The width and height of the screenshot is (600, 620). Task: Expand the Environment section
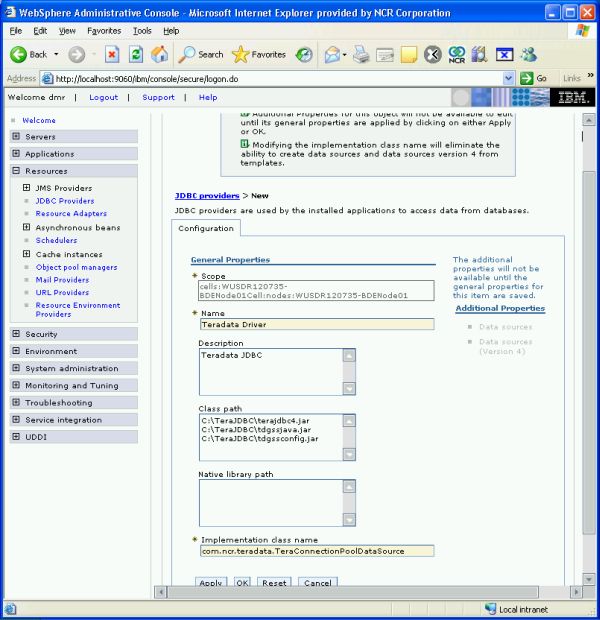16,351
